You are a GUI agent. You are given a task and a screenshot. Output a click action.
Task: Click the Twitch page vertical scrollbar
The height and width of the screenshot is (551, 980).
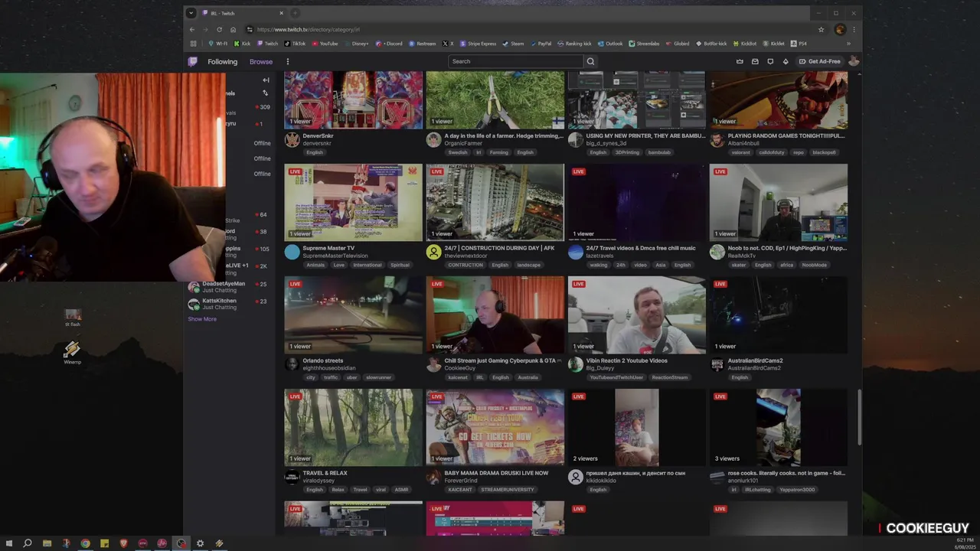859,417
